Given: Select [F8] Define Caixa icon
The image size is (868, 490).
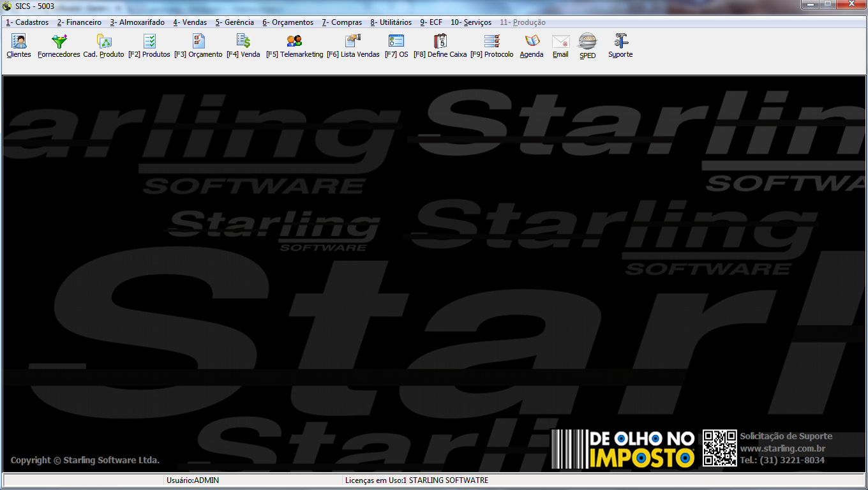Looking at the screenshot, I should pos(440,46).
